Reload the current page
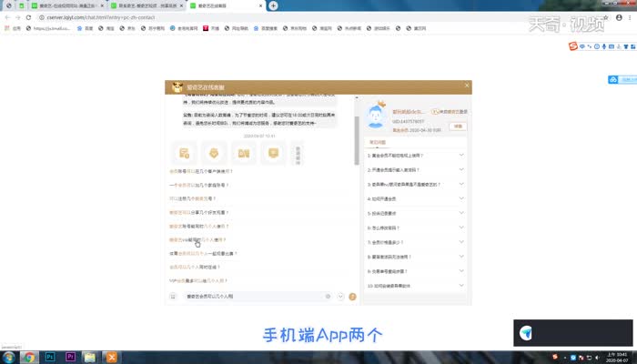Screen dimensions: 637x364 (28, 17)
